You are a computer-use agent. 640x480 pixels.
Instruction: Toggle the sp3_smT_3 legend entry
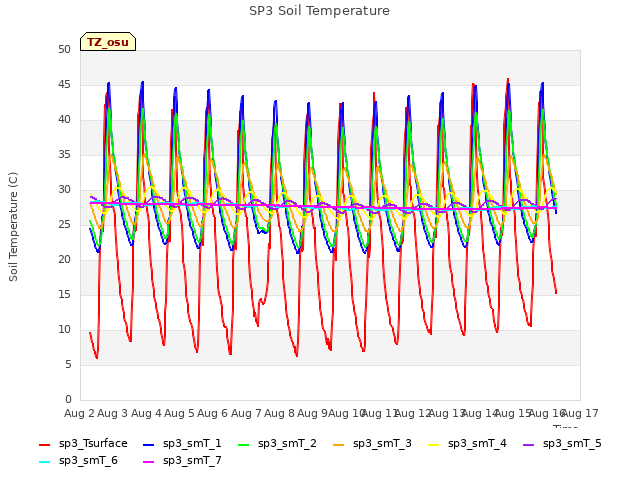point(372,443)
